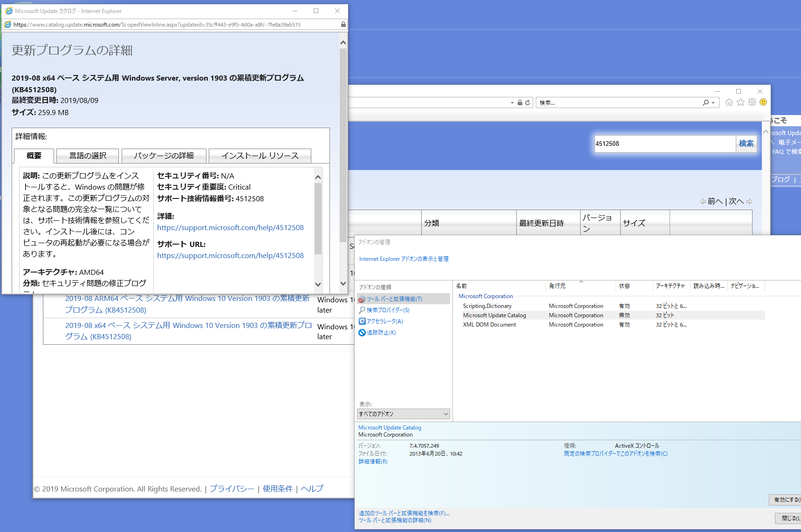The image size is (801, 532).
Task: Open プライバシー footer link
Action: [x=232, y=489]
